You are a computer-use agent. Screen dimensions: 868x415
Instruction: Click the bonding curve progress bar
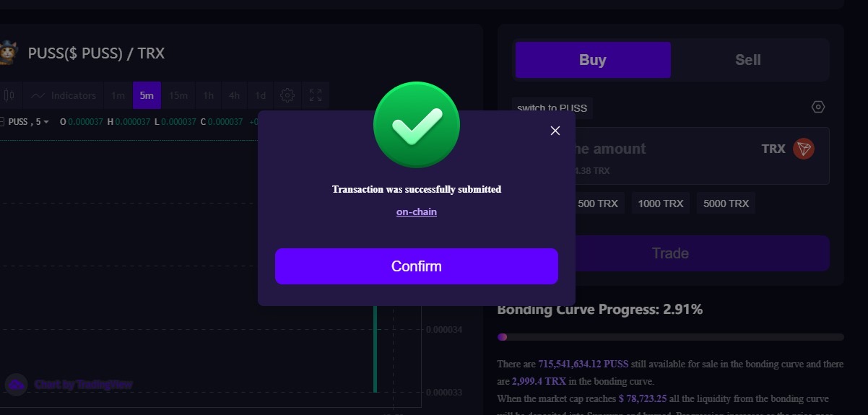[671, 337]
